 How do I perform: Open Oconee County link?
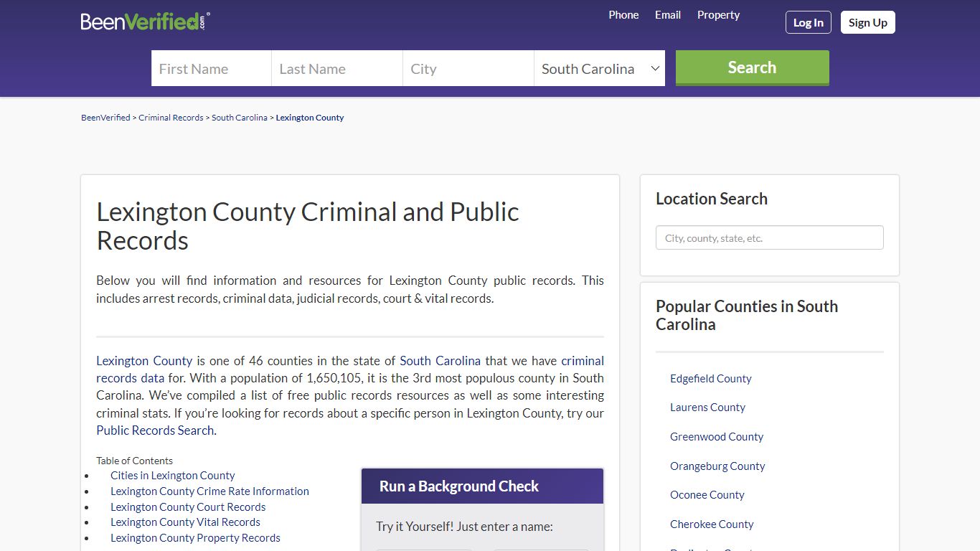coord(707,495)
